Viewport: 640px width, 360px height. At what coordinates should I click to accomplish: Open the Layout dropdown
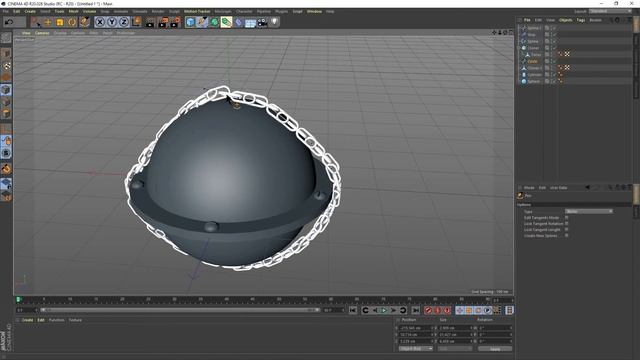click(x=610, y=11)
